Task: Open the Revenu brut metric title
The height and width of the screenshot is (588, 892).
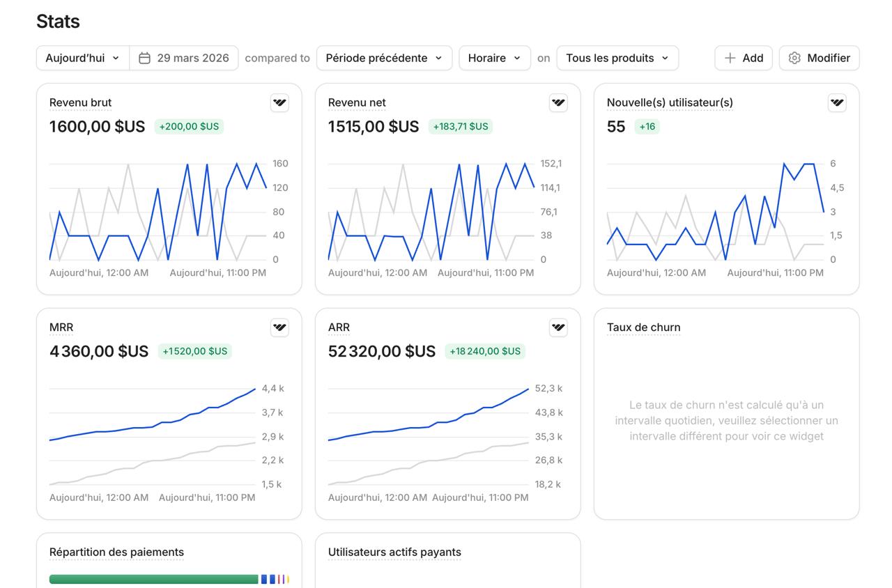Action: [80, 103]
